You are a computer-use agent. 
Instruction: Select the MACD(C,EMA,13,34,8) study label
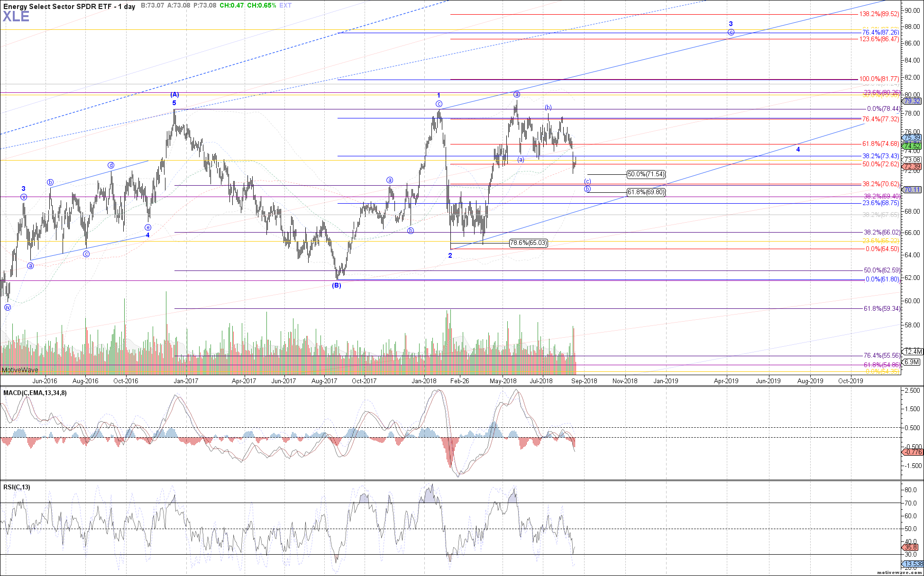point(35,393)
